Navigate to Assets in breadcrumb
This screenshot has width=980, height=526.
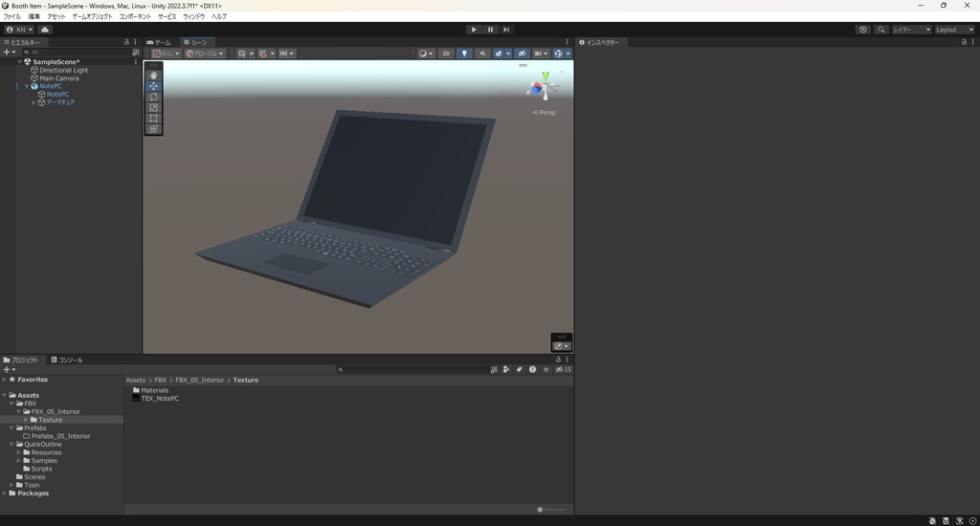(136, 380)
